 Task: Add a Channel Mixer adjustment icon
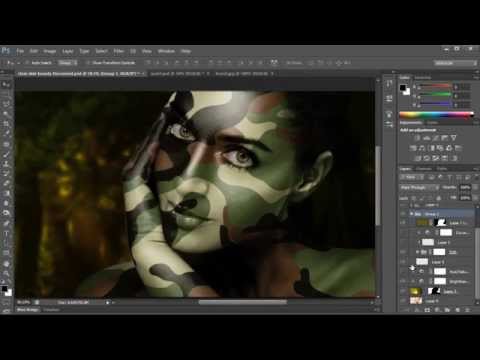coord(449,148)
